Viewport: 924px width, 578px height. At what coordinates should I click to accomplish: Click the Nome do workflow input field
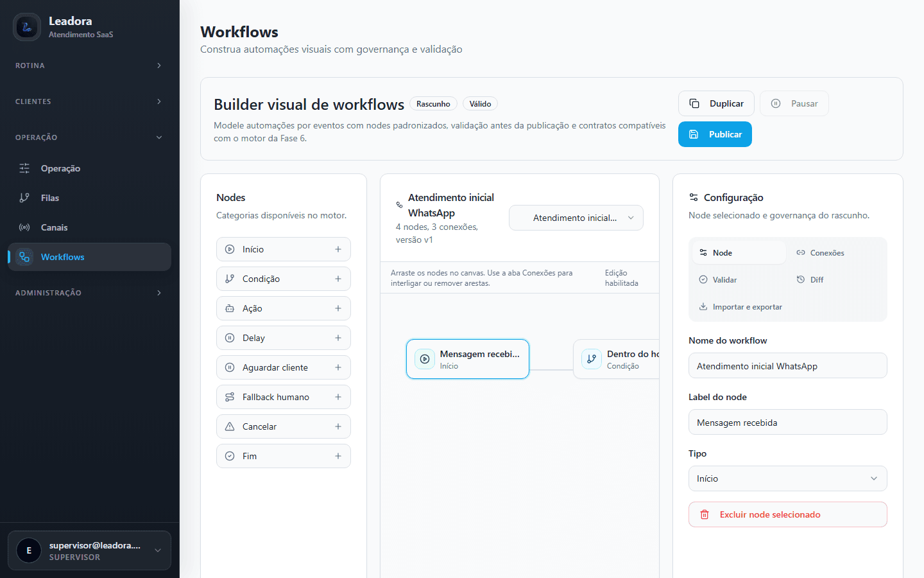[788, 365]
